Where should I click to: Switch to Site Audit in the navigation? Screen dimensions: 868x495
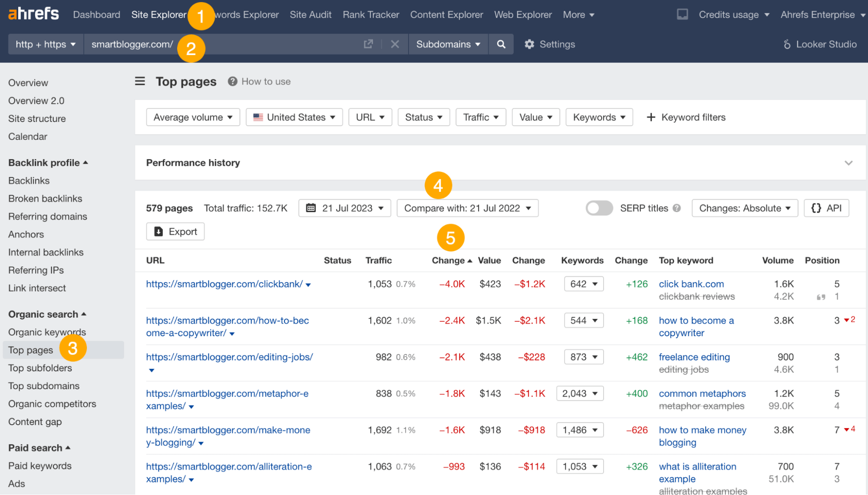tap(310, 14)
